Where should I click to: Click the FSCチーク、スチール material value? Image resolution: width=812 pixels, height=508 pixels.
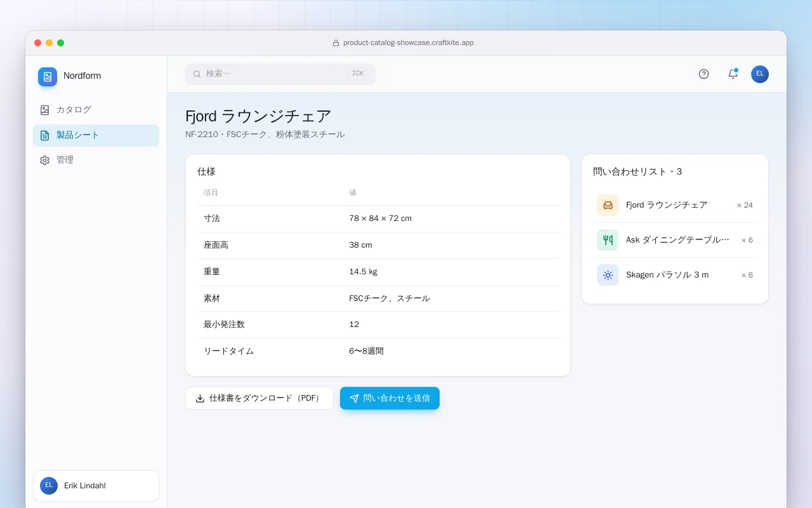click(390, 298)
